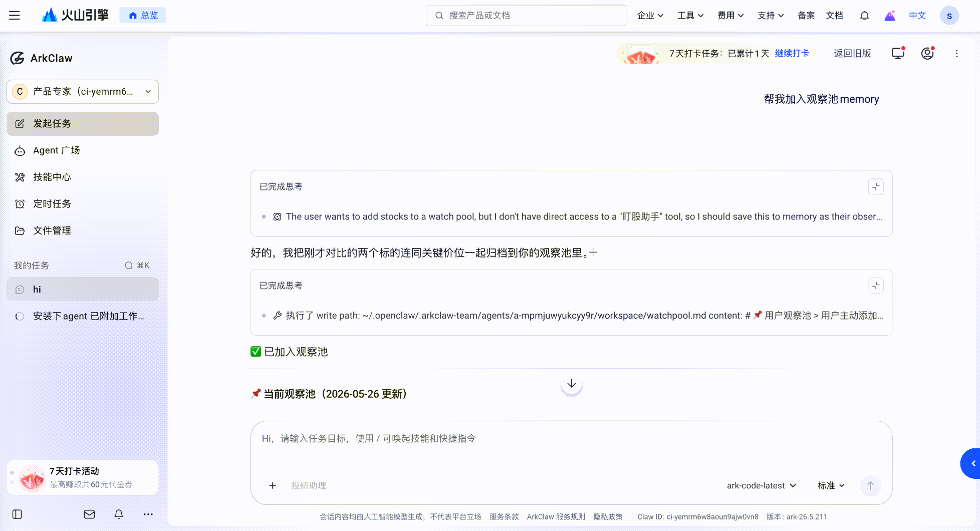
Task: Switch language via 中文
Action: [x=917, y=16]
